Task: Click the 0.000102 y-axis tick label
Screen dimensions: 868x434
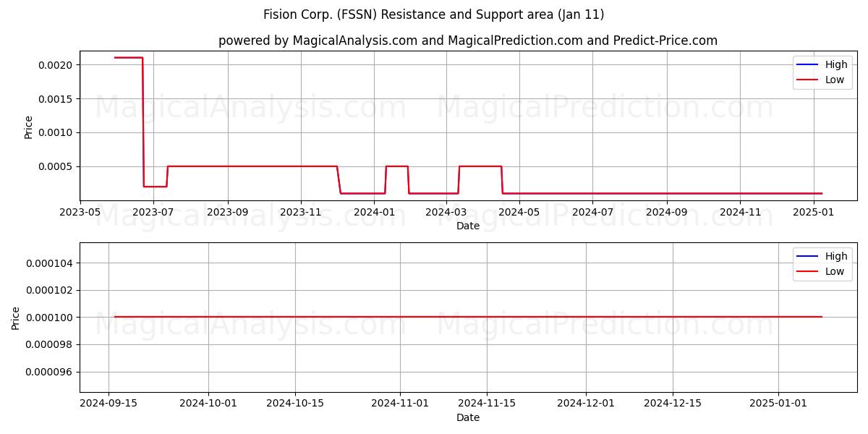Action: 49,290
